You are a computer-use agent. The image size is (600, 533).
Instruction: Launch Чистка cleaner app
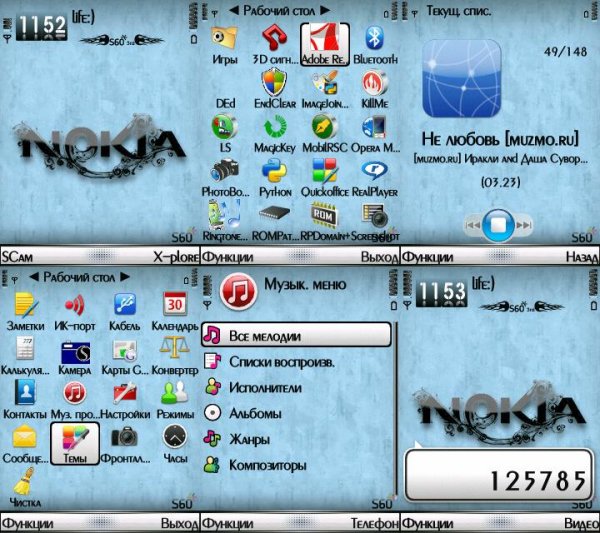25,487
